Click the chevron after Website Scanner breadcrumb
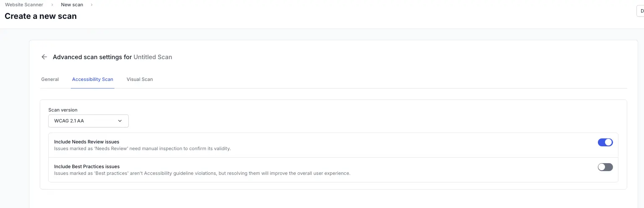This screenshot has height=208, width=644. click(x=52, y=5)
